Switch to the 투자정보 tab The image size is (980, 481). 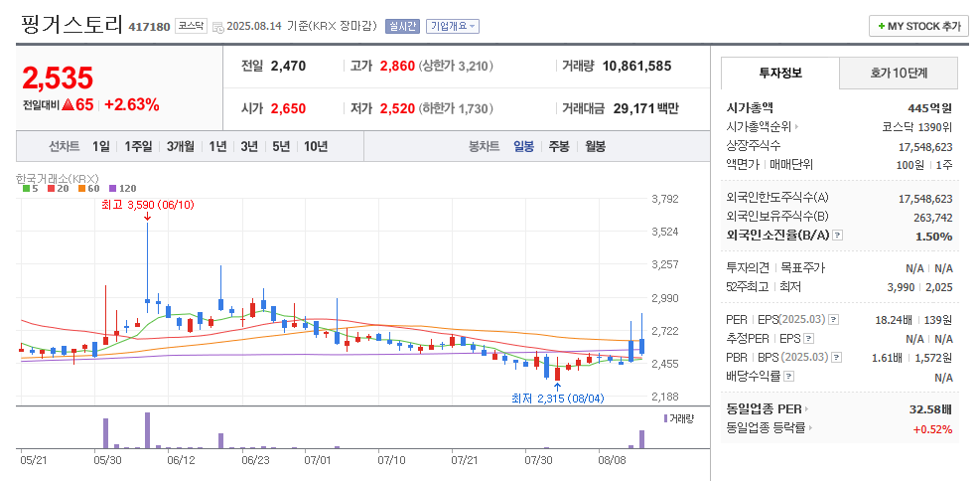tap(780, 73)
